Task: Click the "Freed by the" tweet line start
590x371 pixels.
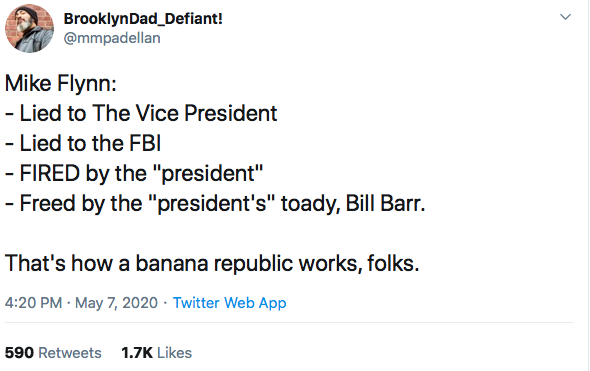Action: pyautogui.click(x=81, y=204)
